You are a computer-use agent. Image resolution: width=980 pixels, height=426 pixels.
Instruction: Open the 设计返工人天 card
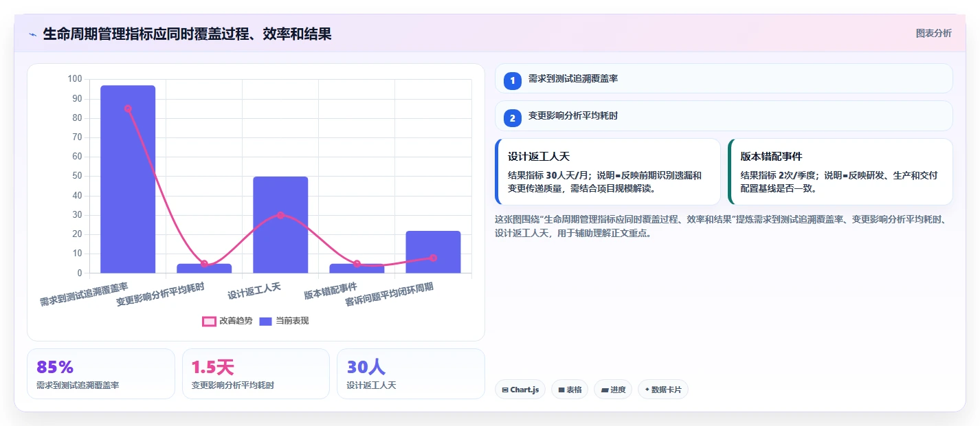point(608,172)
